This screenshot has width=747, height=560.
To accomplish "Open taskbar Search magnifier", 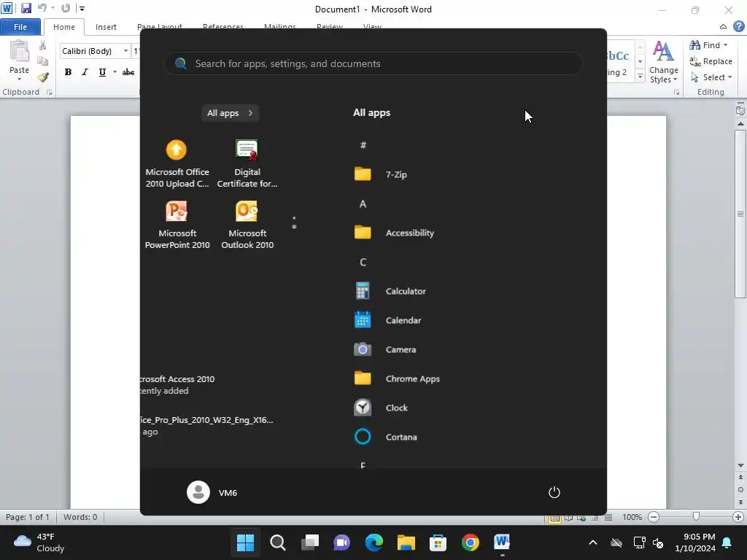I will (x=278, y=542).
